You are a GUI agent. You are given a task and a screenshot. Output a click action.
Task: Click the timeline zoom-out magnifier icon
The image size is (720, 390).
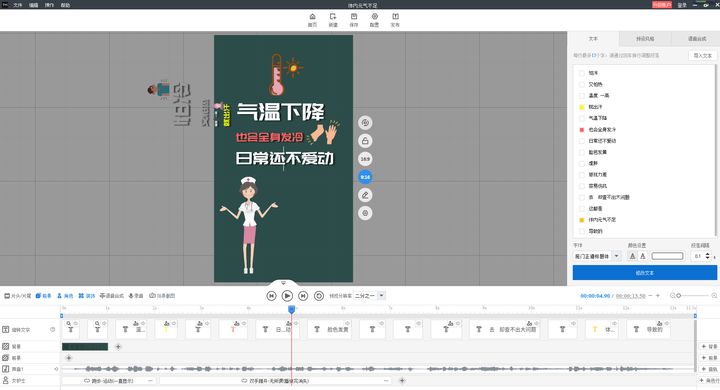point(673,296)
